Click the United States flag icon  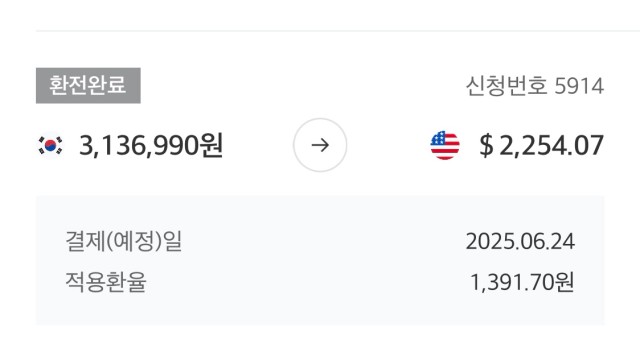pyautogui.click(x=445, y=145)
